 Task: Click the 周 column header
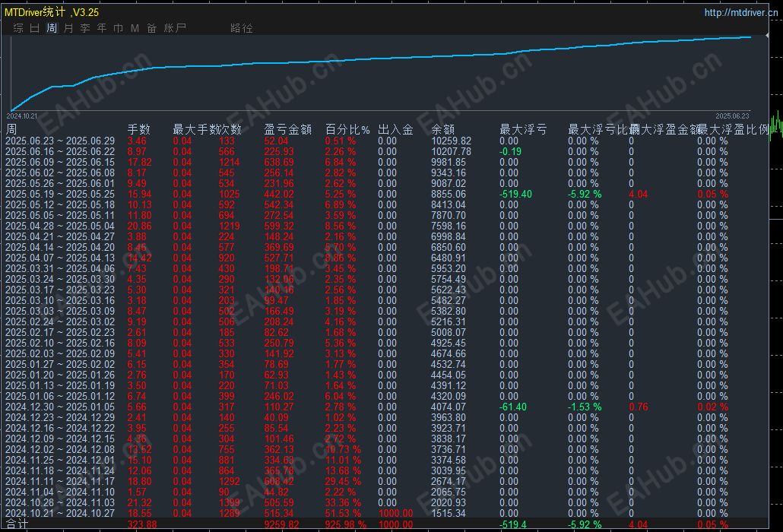point(11,130)
